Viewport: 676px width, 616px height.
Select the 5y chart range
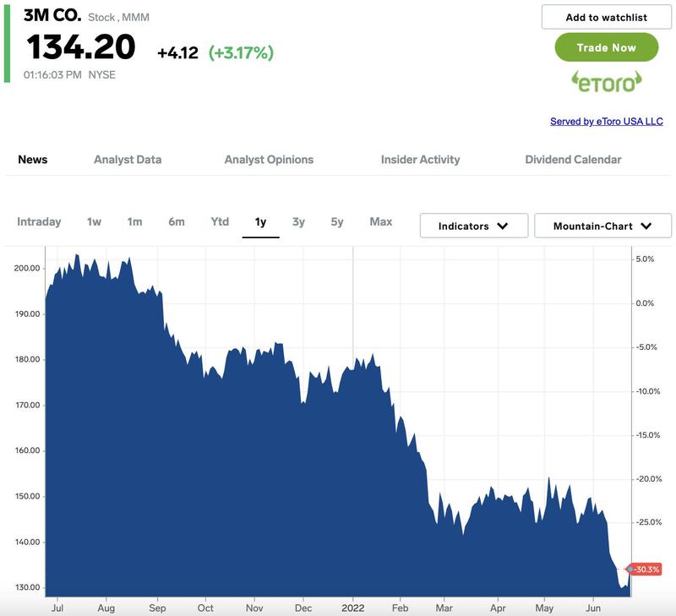point(337,221)
